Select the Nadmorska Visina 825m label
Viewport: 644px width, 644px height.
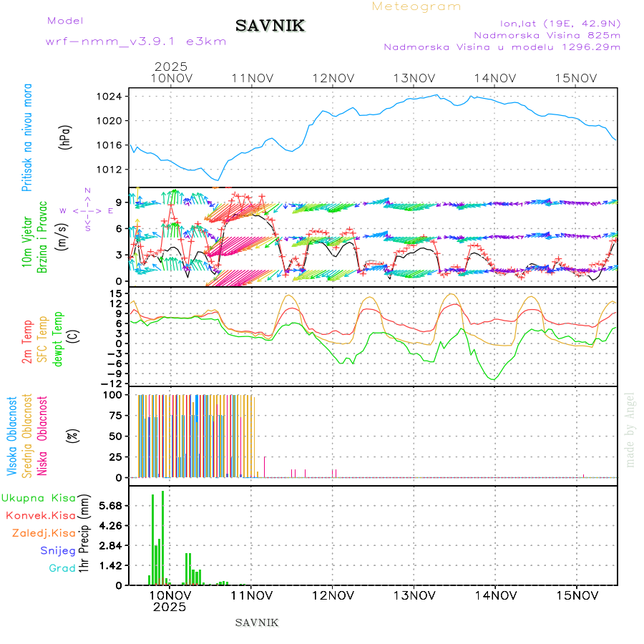coord(547,34)
